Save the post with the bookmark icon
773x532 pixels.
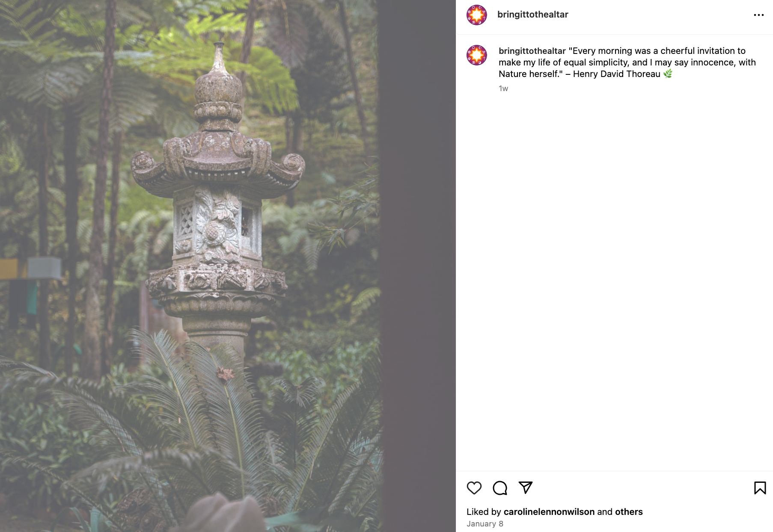pos(760,488)
